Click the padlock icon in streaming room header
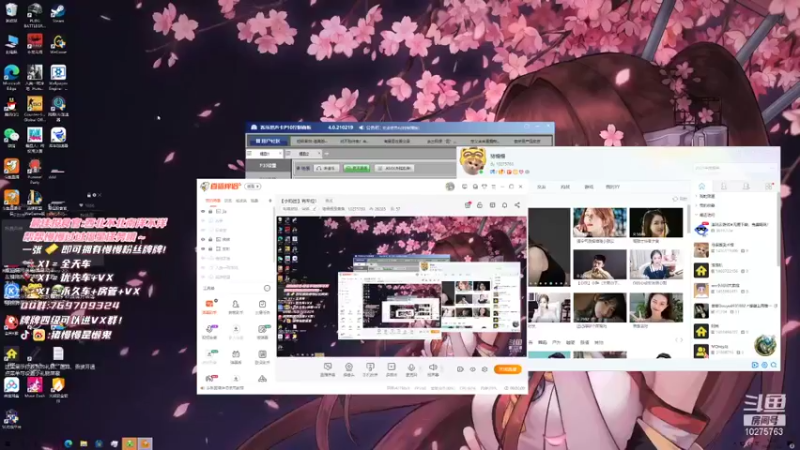 click(480, 205)
